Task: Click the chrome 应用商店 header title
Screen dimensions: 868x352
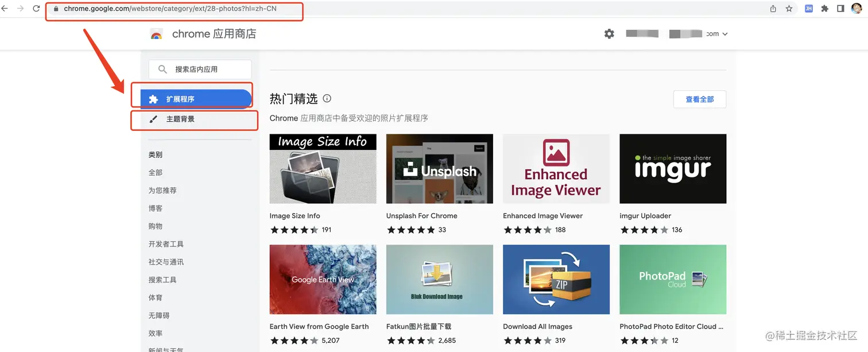Action: pos(214,34)
